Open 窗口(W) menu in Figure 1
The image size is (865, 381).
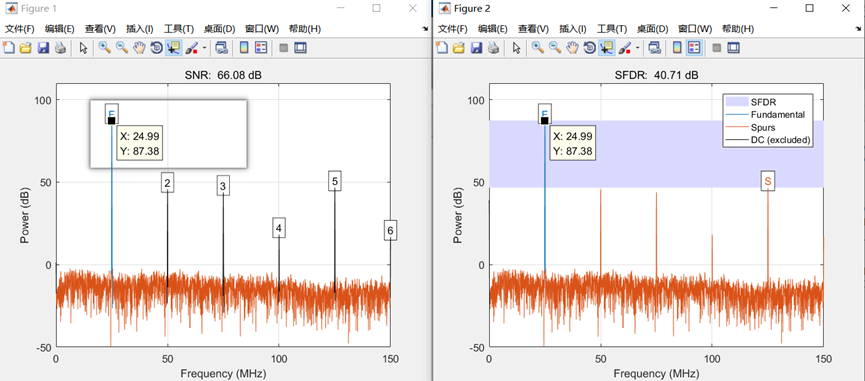coord(261,29)
